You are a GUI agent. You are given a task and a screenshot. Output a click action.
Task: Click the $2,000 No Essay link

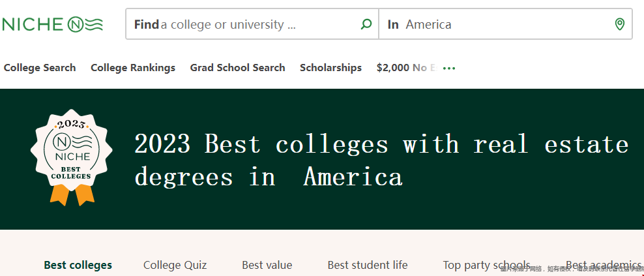(407, 68)
